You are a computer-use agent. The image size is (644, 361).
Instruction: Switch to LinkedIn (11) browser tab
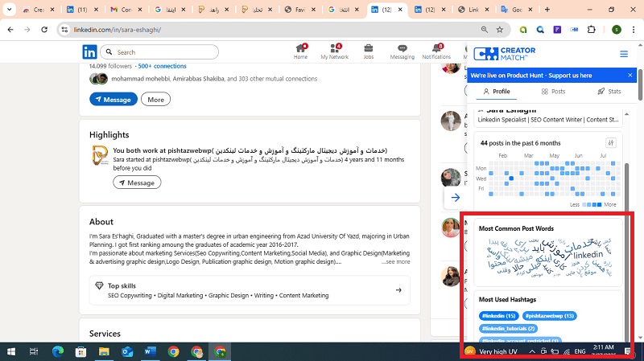click(x=82, y=10)
